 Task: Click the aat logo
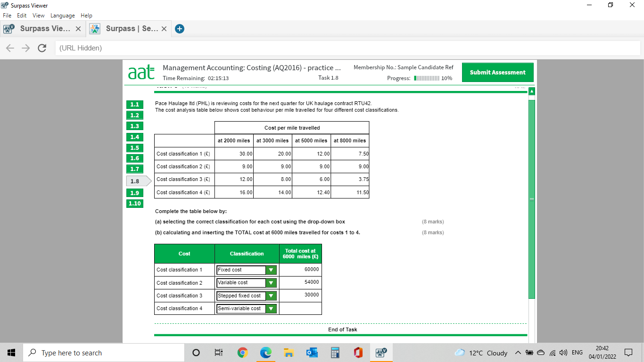point(141,73)
